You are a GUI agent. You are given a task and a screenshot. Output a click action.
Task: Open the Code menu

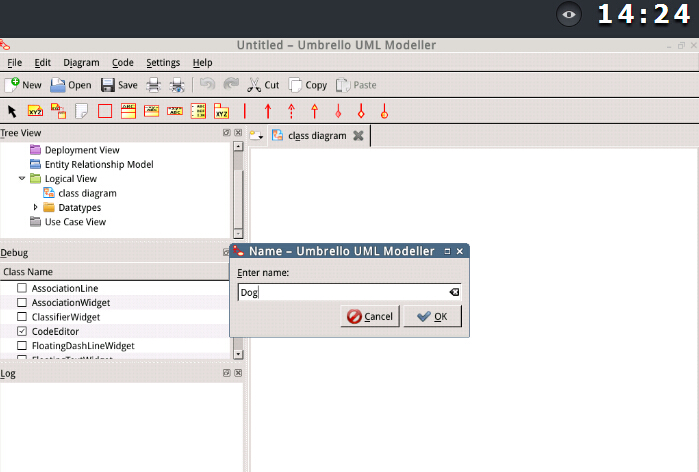(x=123, y=62)
